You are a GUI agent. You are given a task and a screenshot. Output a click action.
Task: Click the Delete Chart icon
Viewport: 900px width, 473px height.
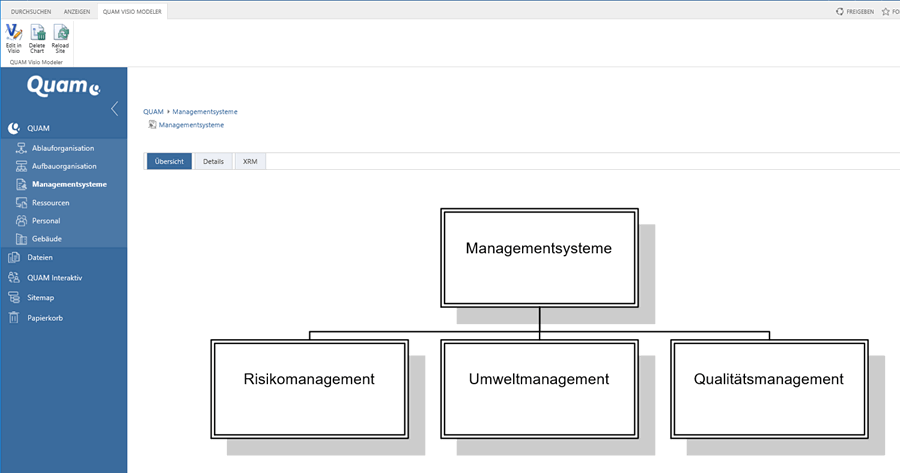37,33
